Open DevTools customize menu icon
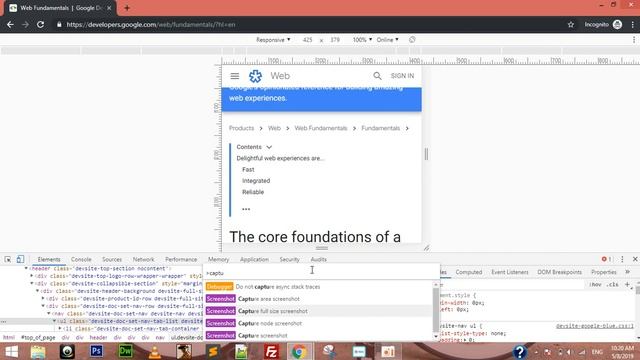Viewport: 640px width, 360px height. [622, 259]
